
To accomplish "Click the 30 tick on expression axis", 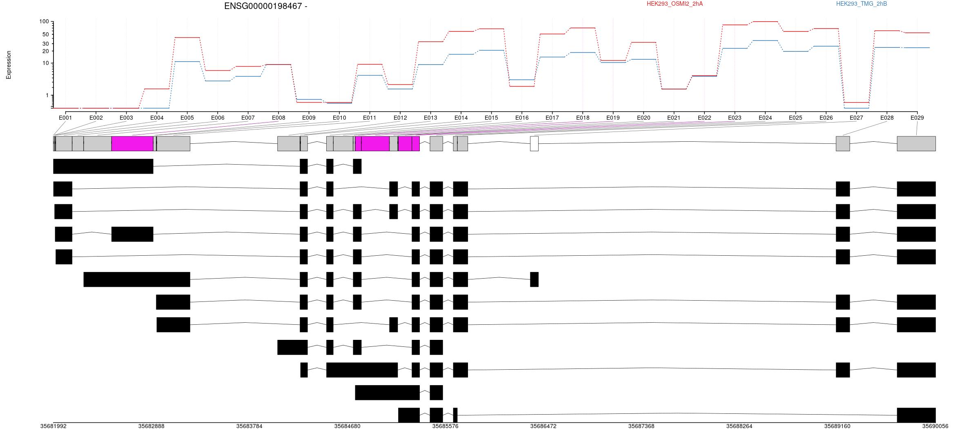I will tap(46, 44).
